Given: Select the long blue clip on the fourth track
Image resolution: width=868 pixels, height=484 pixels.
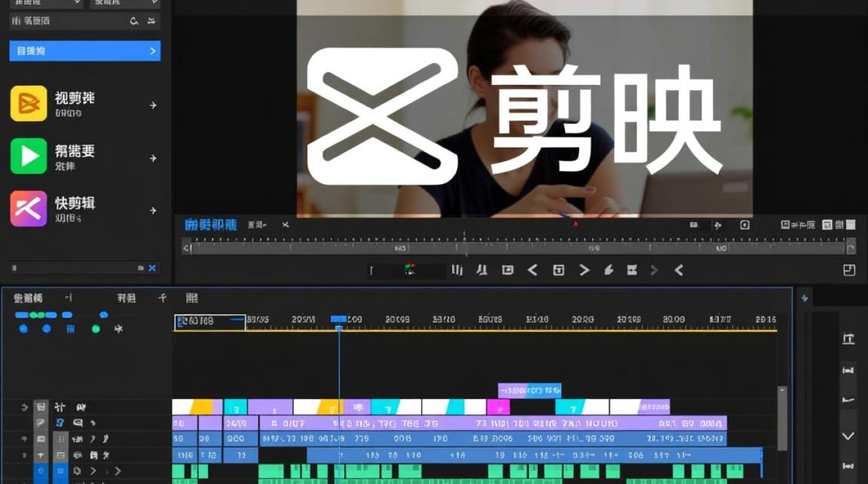Looking at the screenshot, I should [534, 455].
